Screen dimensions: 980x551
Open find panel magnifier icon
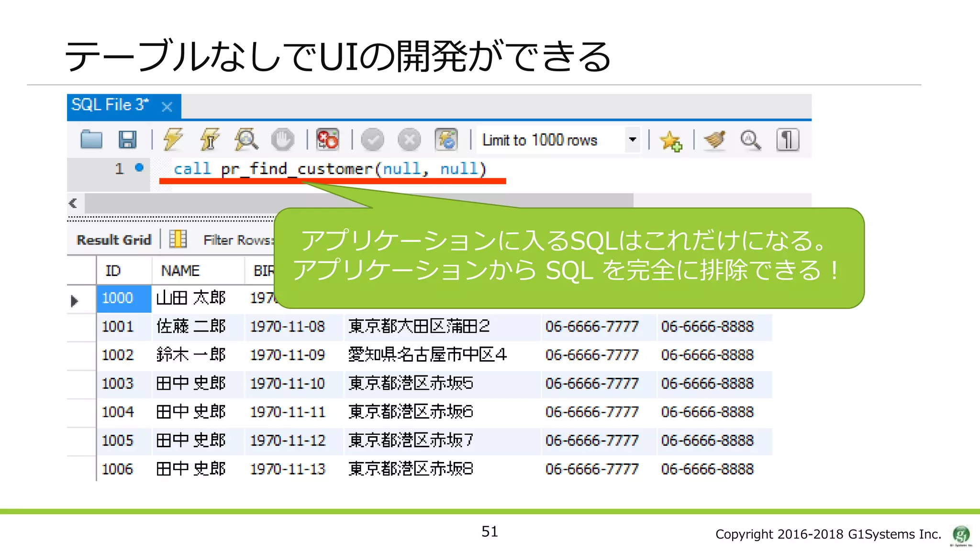point(751,140)
